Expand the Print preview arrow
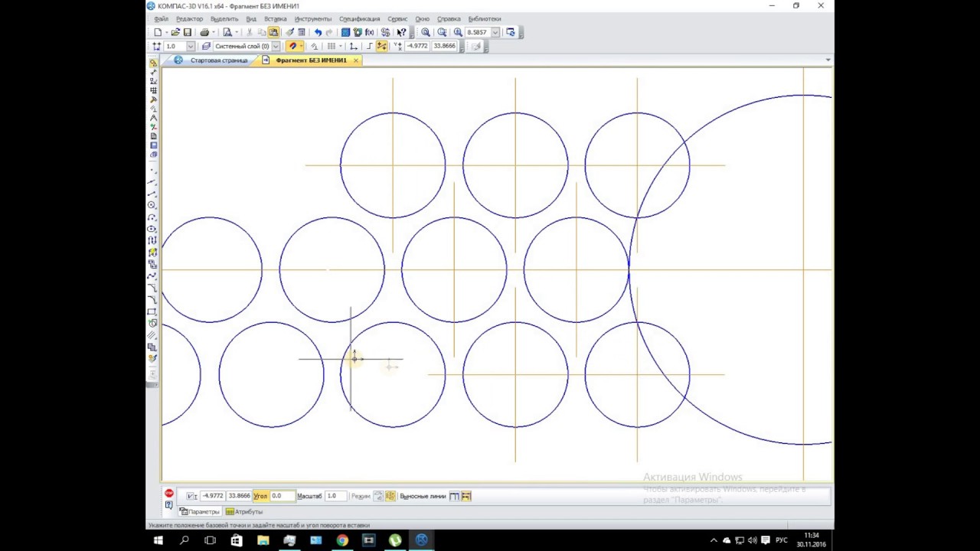Image resolution: width=980 pixels, height=551 pixels. click(x=237, y=32)
